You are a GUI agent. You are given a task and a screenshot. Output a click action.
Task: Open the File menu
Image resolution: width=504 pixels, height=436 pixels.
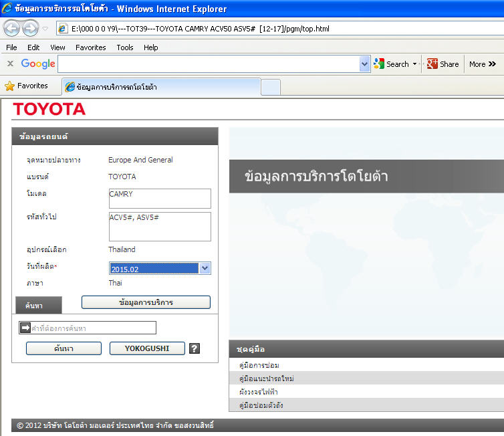11,47
